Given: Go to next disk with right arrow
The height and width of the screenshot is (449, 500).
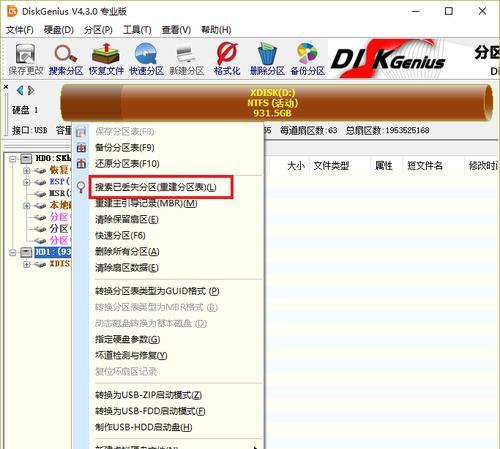Looking at the screenshot, I should coord(31,90).
